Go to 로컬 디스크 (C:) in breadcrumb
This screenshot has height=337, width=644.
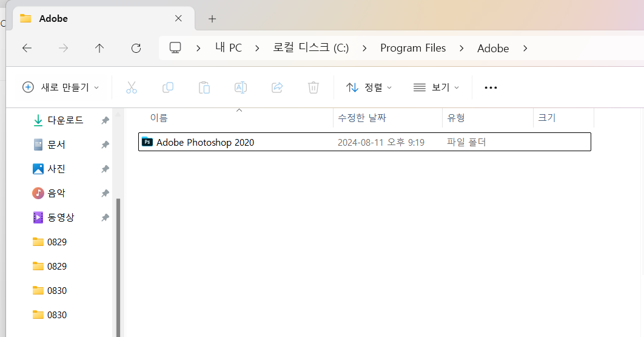[311, 48]
